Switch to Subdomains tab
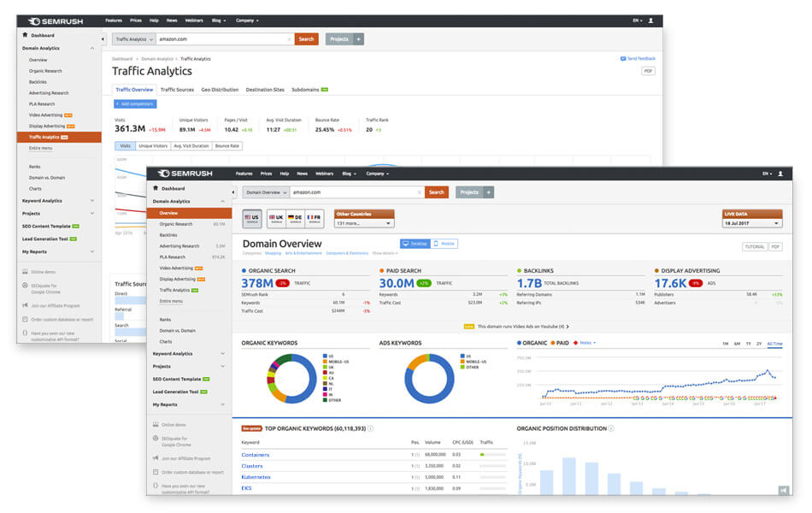Viewport: 812px width, 513px height. point(309,90)
